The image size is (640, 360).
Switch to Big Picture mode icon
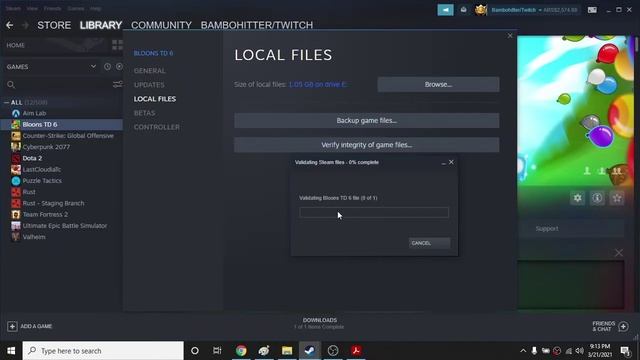(592, 10)
